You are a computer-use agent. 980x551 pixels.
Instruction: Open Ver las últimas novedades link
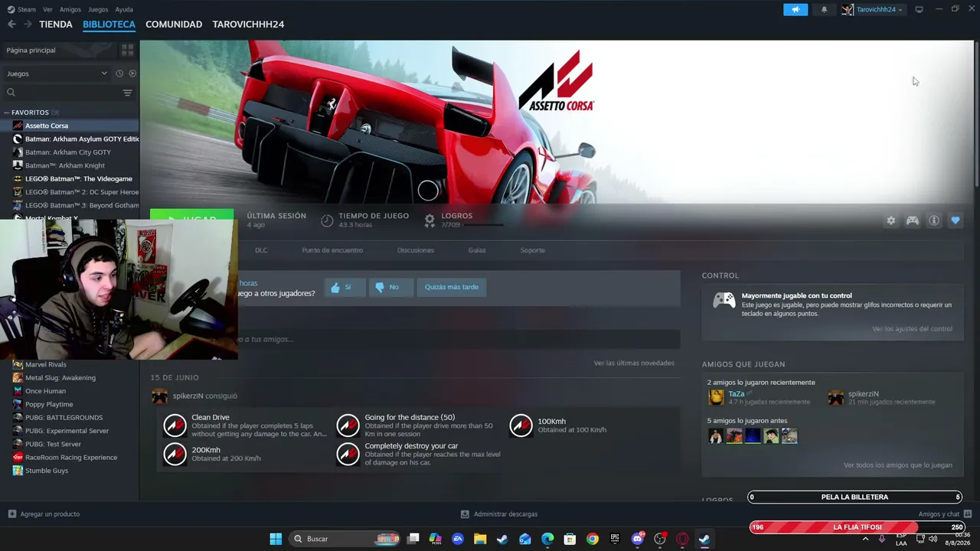point(634,363)
